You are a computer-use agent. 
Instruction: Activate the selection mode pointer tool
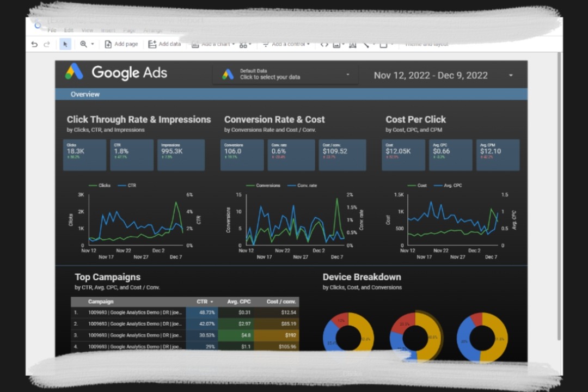65,44
